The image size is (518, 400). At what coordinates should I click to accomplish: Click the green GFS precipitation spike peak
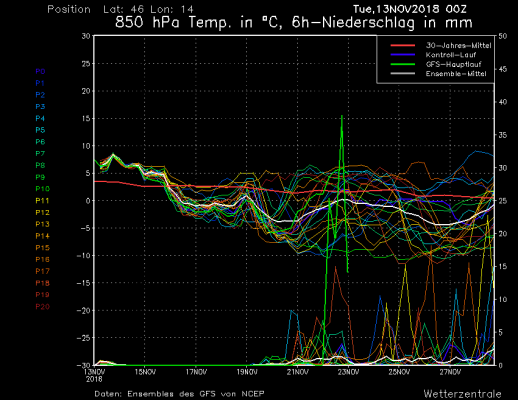(x=342, y=116)
